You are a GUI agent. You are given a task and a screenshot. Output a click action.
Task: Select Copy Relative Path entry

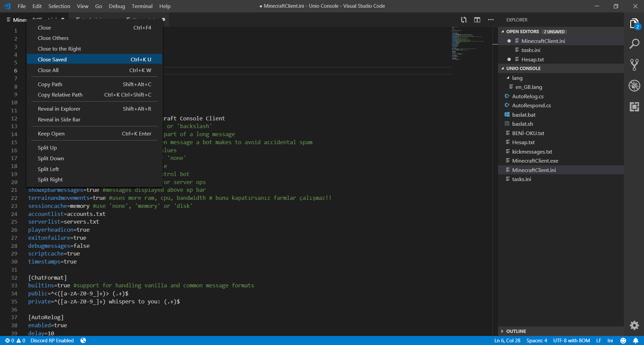tap(94, 95)
